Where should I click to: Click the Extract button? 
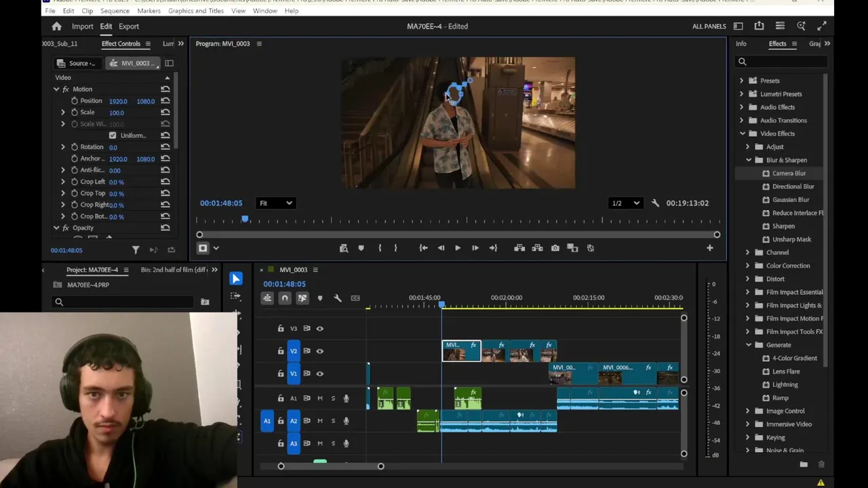(538, 248)
